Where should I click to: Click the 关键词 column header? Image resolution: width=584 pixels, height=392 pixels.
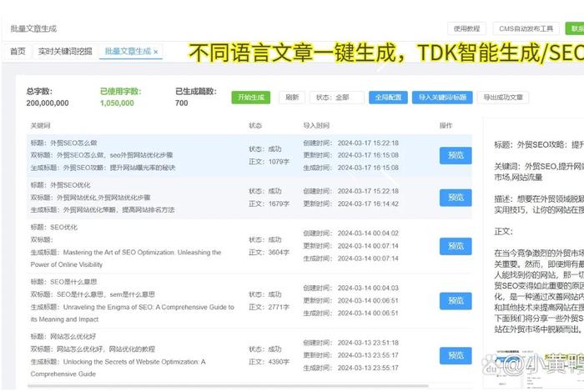pyautogui.click(x=40, y=125)
